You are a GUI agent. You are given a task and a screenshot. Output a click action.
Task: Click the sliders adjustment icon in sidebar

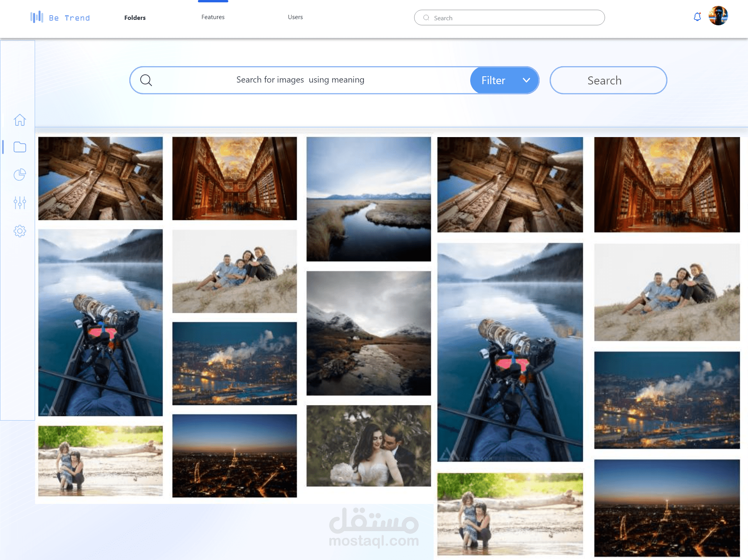[x=20, y=203]
